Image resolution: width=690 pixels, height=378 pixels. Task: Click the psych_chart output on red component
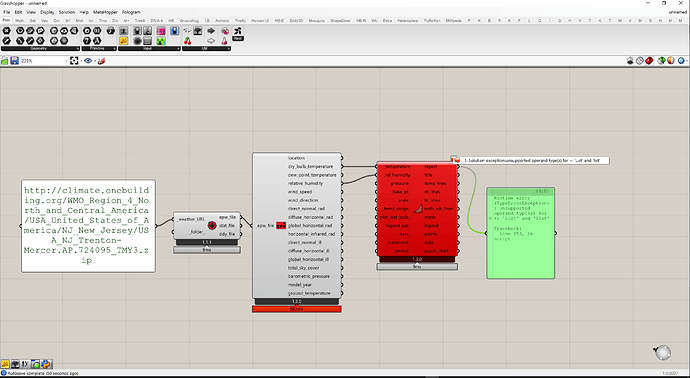pos(437,251)
